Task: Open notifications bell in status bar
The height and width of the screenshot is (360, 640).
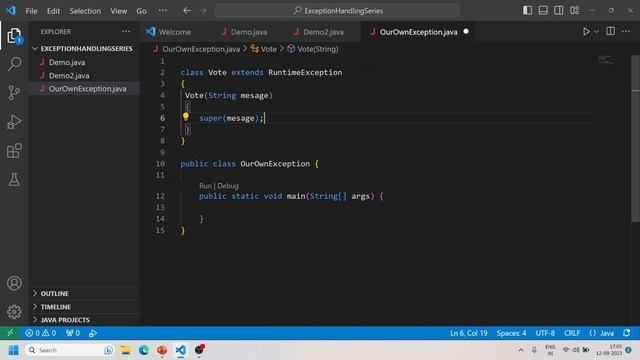Action: click(627, 333)
